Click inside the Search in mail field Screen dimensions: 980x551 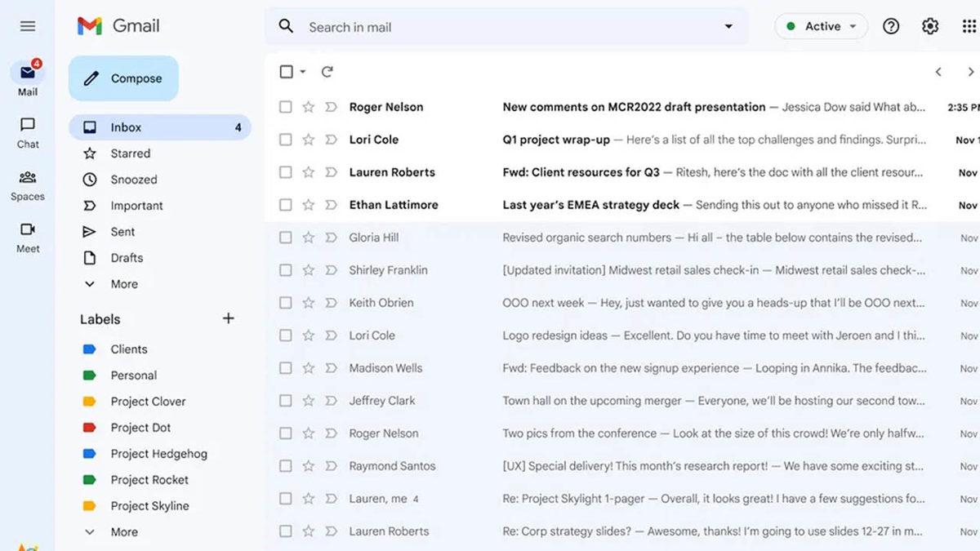408,26
